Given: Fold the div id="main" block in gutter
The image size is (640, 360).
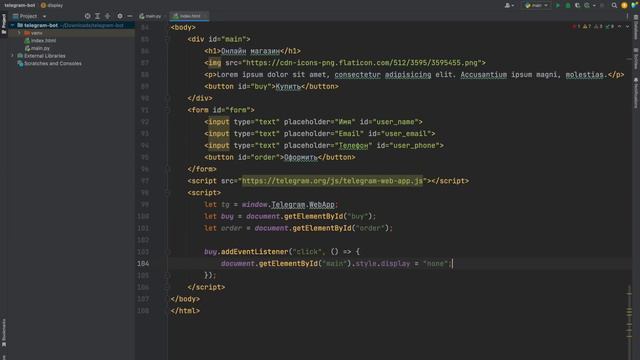Looking at the screenshot, I should (x=167, y=39).
